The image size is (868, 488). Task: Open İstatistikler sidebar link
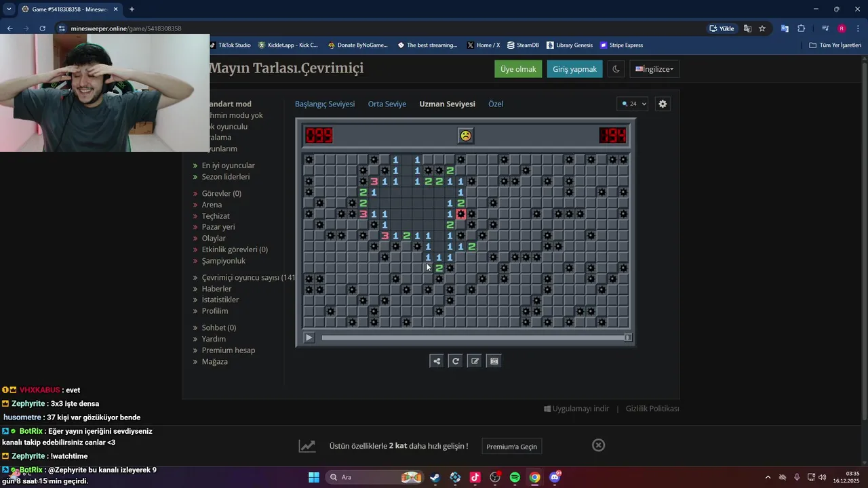pos(220,300)
